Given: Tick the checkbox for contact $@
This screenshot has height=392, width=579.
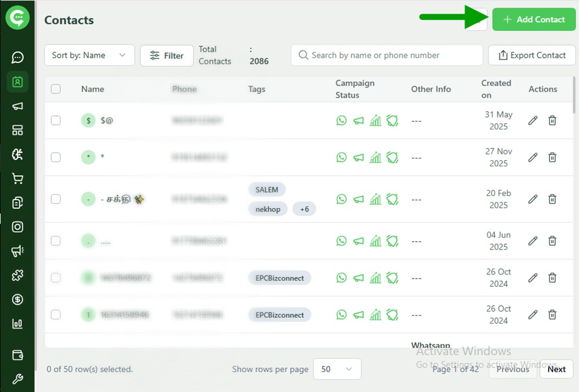Looking at the screenshot, I should (x=55, y=120).
